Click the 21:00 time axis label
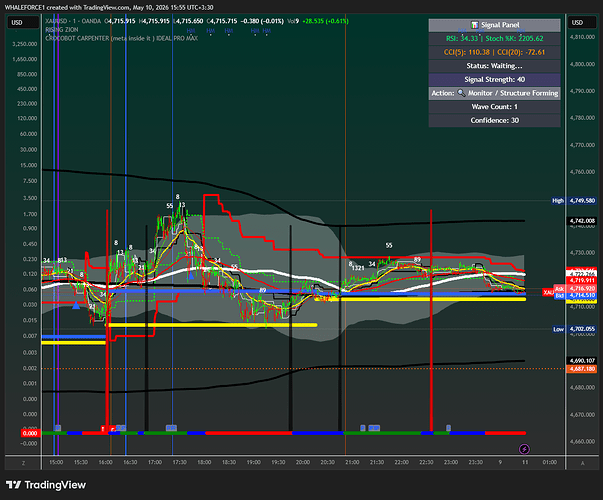 point(352,463)
